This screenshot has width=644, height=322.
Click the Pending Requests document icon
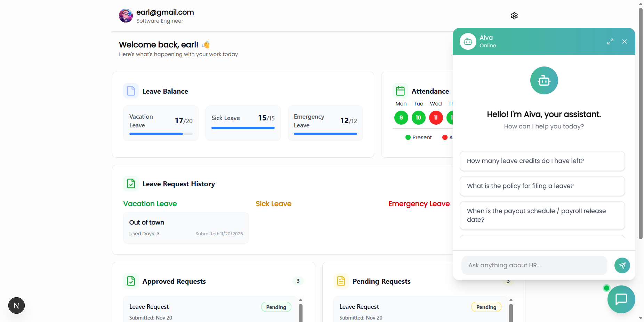[x=341, y=281]
